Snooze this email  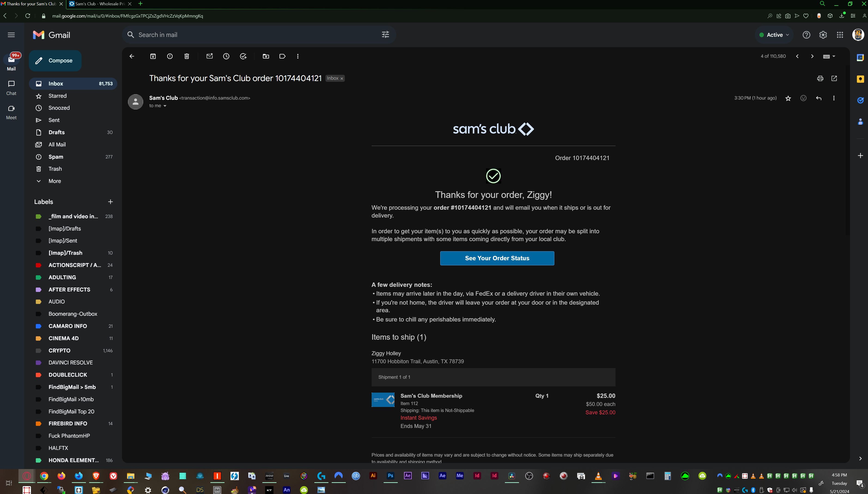(x=226, y=56)
